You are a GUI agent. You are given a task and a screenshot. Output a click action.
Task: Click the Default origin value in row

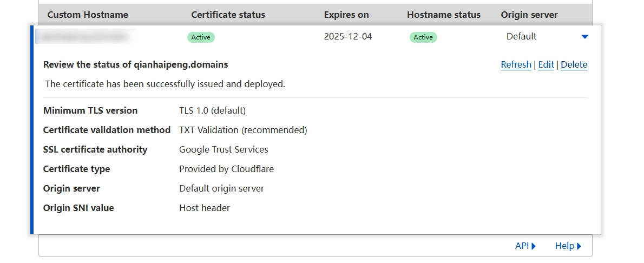click(x=521, y=37)
